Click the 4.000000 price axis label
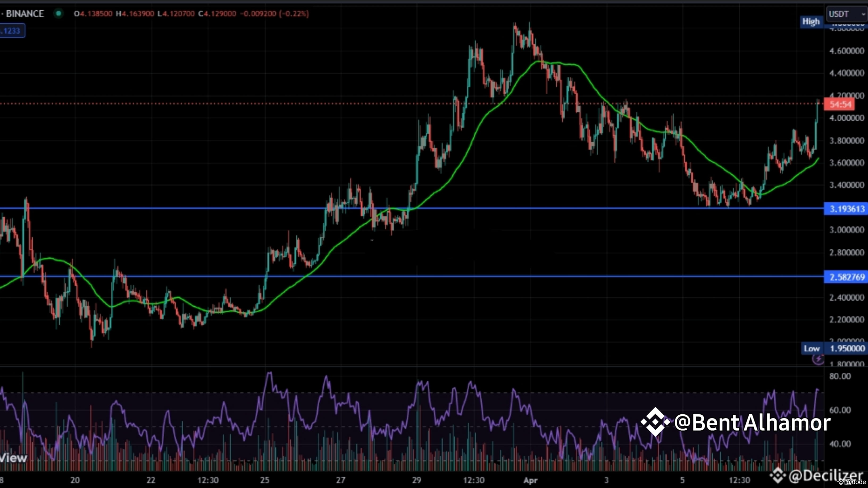Screen dimensions: 868x488 [x=846, y=118]
